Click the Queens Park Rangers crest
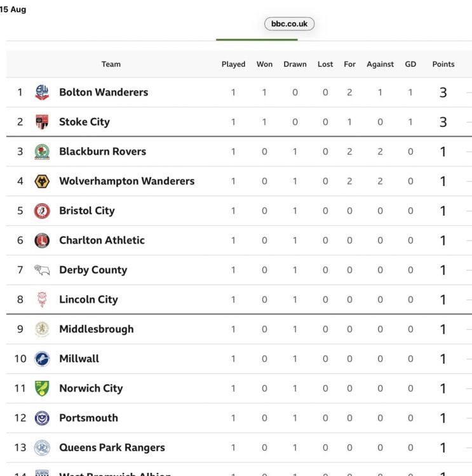 42,447
